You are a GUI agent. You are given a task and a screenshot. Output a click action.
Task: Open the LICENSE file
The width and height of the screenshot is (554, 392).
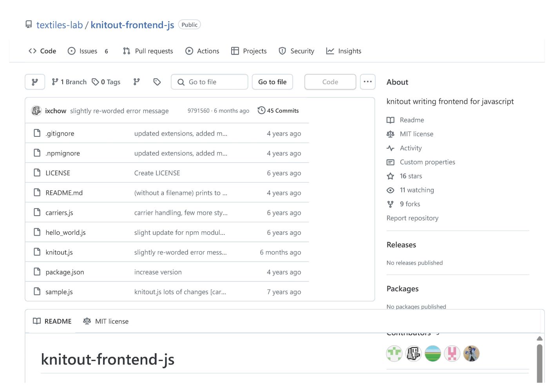[x=58, y=173]
